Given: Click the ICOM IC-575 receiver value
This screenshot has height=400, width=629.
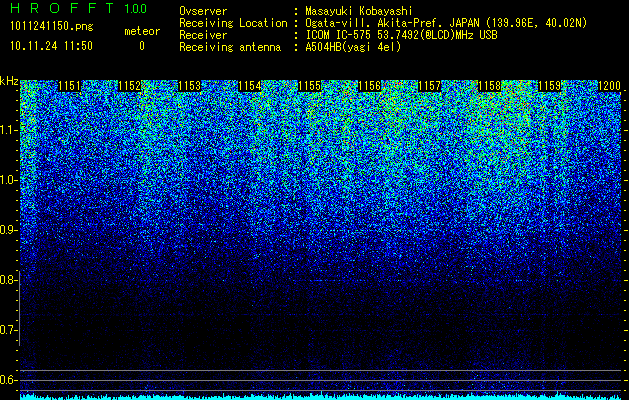Looking at the screenshot, I should (x=401, y=35).
